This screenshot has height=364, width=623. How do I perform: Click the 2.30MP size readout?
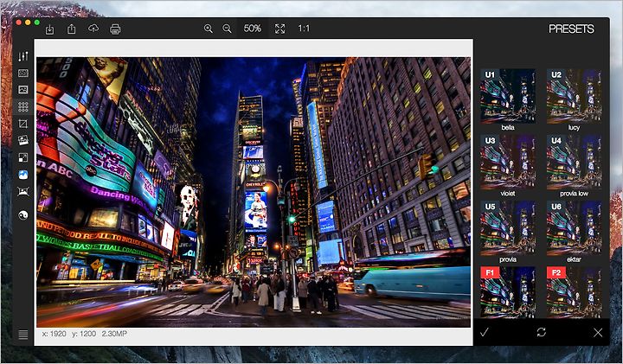tap(114, 334)
